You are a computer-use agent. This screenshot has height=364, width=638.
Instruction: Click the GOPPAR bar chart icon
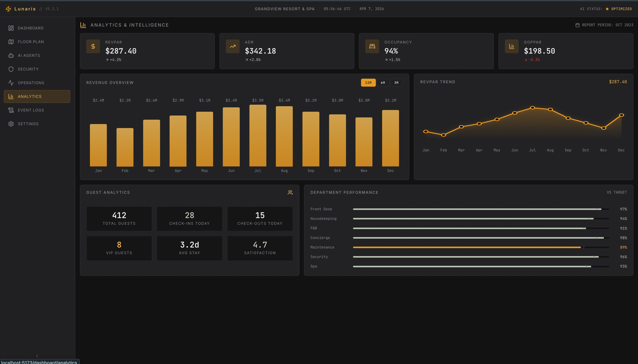click(x=512, y=46)
